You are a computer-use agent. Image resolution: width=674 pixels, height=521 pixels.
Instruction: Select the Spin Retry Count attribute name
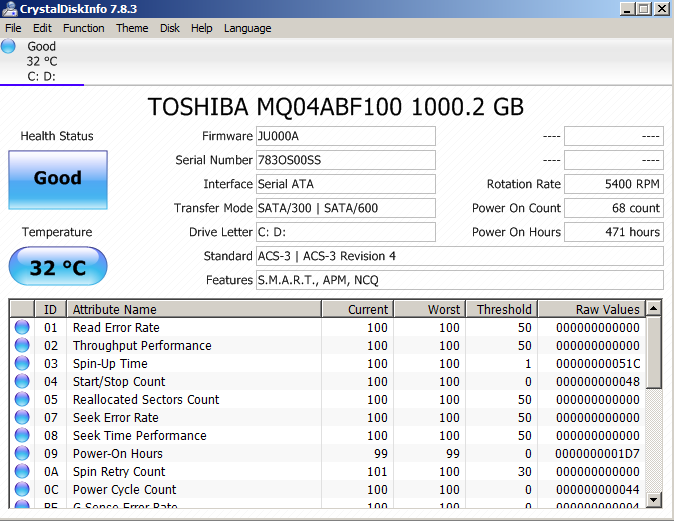click(x=119, y=472)
